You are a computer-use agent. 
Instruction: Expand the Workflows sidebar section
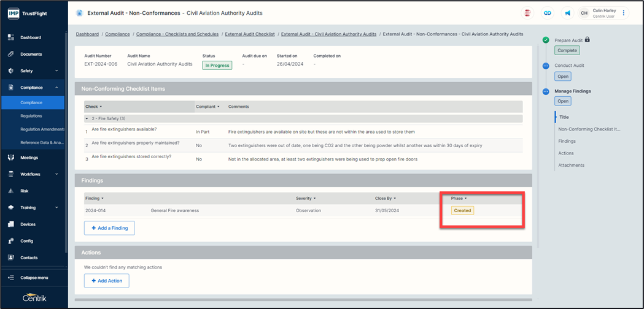(56, 174)
